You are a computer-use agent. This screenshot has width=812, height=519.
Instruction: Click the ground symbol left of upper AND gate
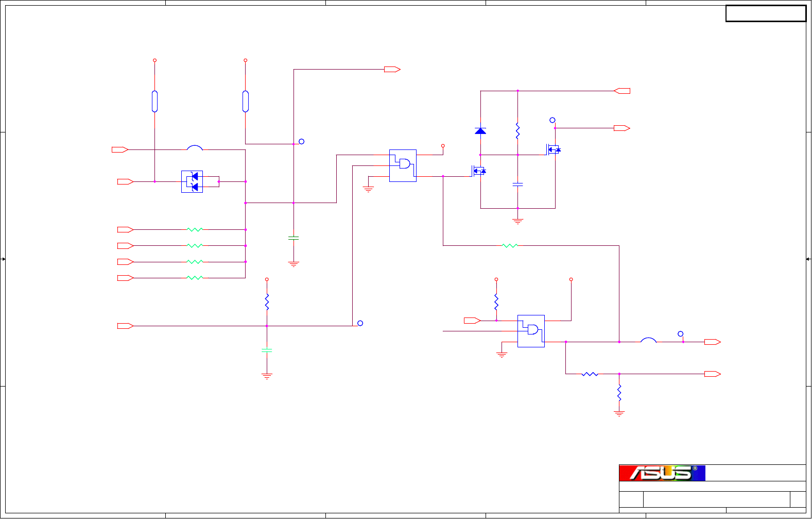click(x=368, y=189)
